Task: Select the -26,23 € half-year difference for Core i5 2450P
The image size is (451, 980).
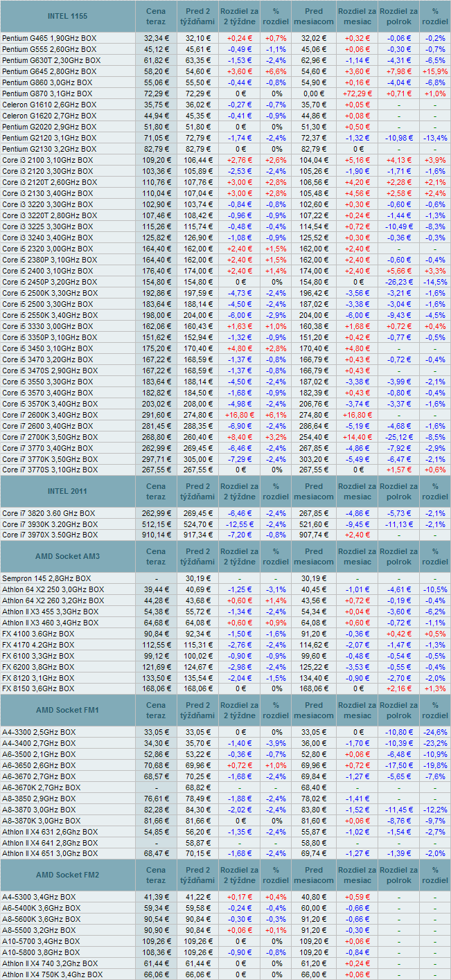Action: (399, 281)
